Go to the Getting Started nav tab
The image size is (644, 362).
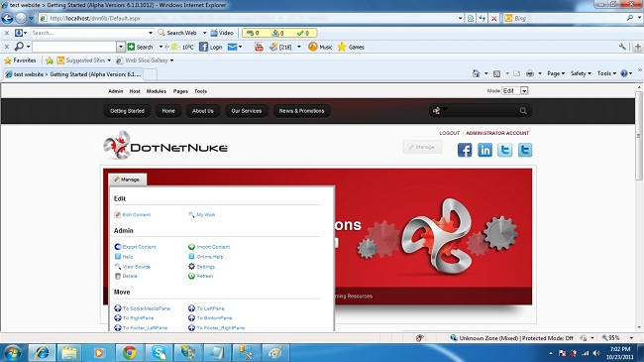tap(128, 111)
